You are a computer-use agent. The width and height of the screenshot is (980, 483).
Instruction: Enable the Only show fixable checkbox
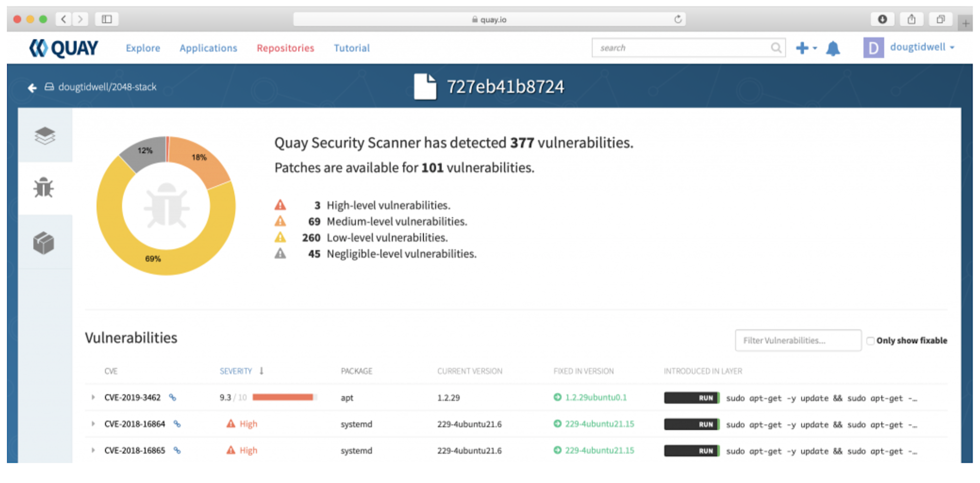coord(870,341)
